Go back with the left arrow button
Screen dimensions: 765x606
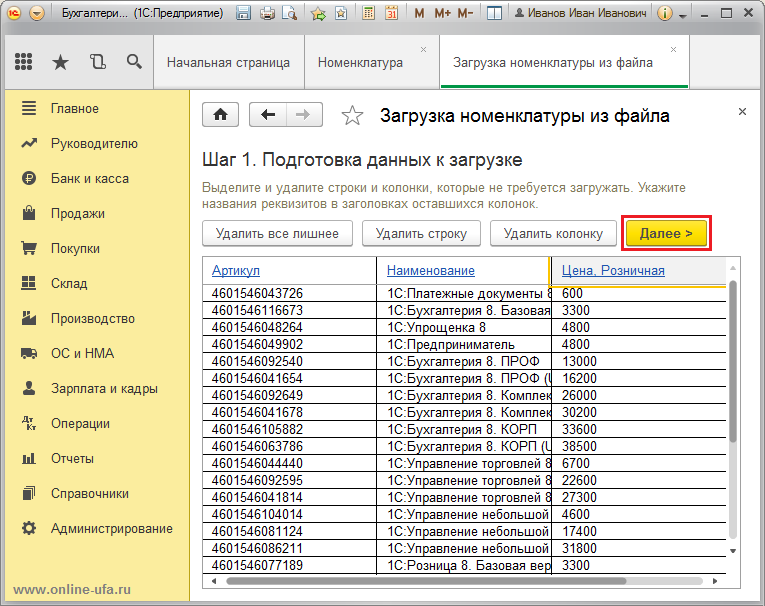(268, 115)
